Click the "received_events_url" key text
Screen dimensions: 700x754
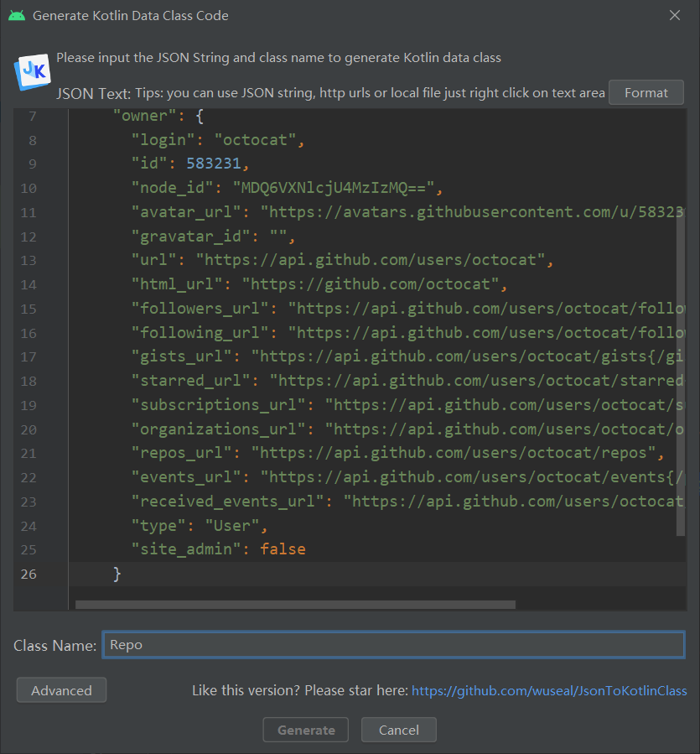point(227,501)
